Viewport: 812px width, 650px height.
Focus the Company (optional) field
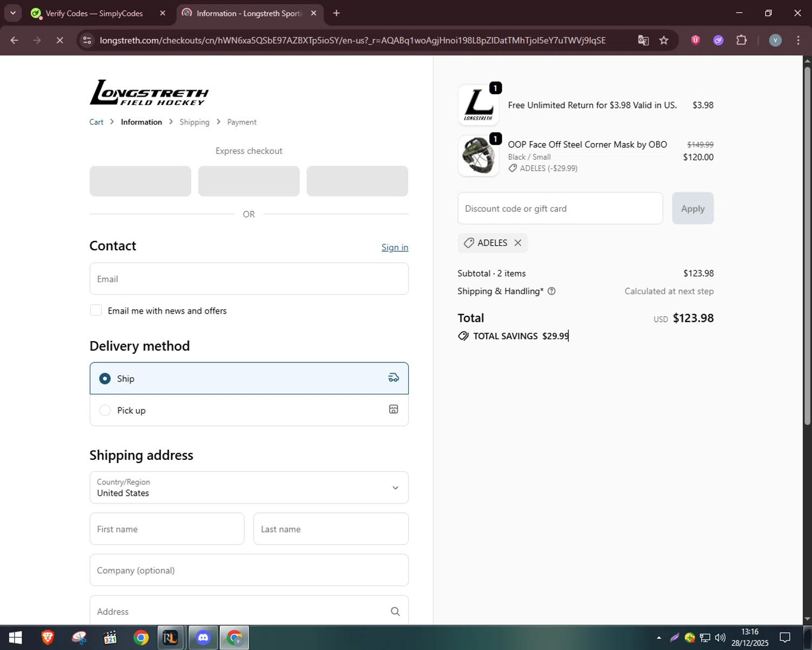pos(249,570)
